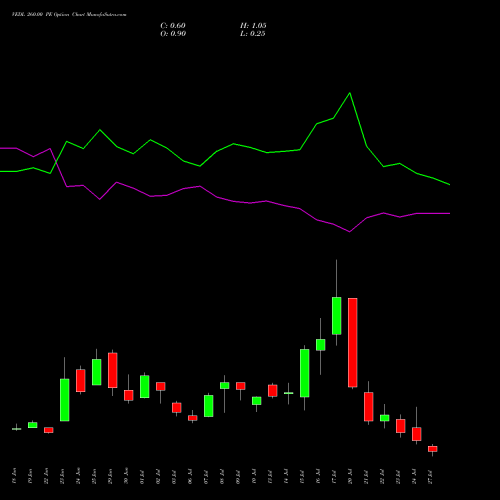Viewport: 500px width, 500px height.
Task: Click the purple indicator line's lowest point
Action: [350, 232]
